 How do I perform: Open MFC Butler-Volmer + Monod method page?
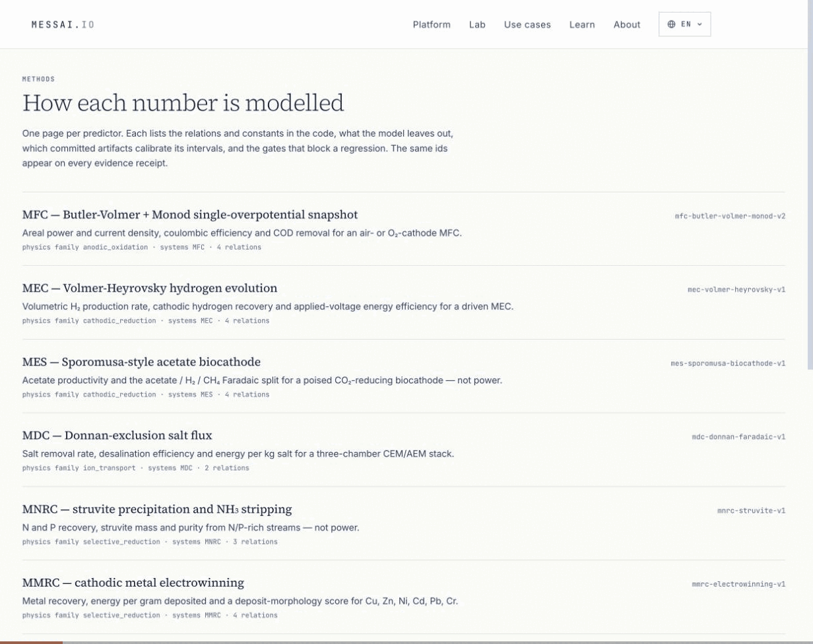click(190, 215)
